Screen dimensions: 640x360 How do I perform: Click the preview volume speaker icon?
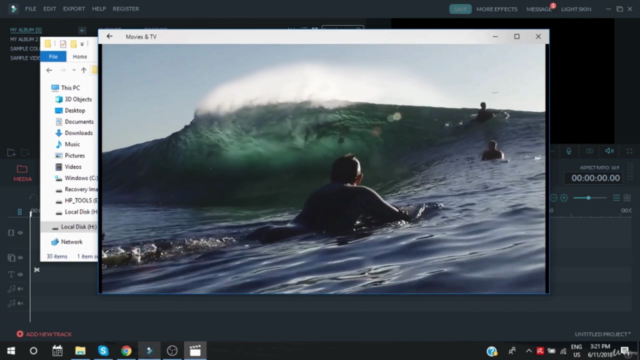click(609, 151)
